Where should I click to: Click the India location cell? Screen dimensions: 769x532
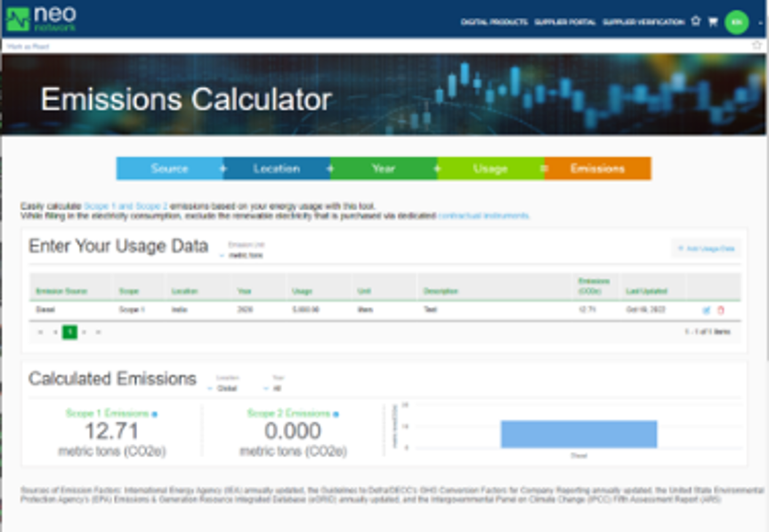(x=180, y=310)
